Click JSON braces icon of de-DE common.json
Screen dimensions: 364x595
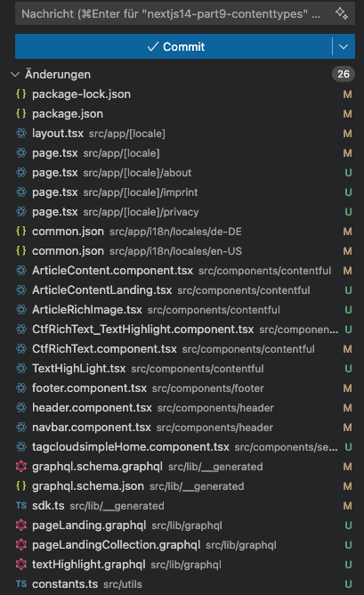(21, 231)
